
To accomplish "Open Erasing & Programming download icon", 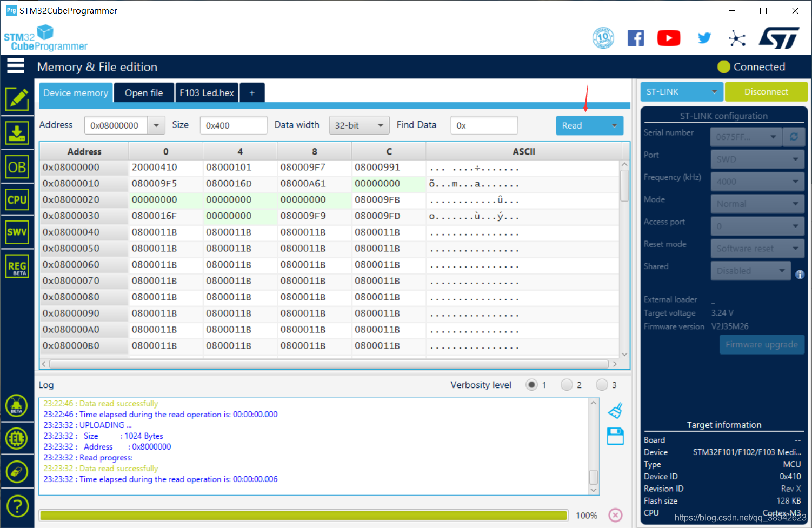I will [17, 133].
